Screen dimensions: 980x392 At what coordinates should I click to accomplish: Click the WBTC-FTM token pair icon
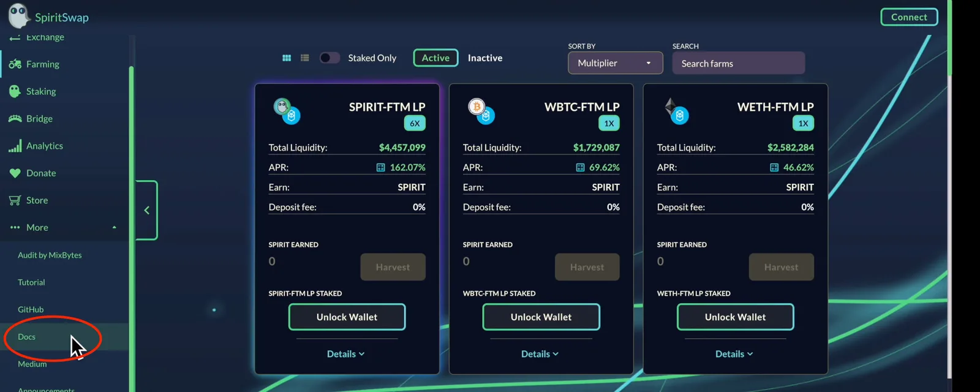(481, 111)
